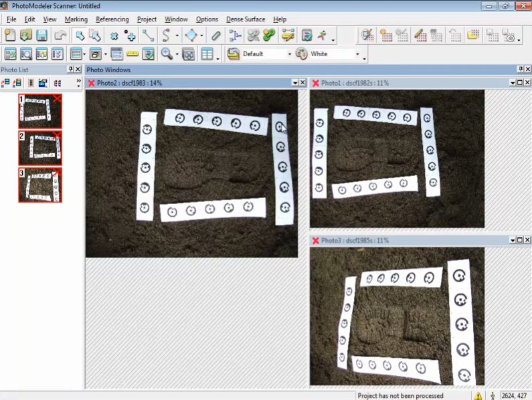
Task: Toggle pin on Photo Windows panel
Action: coord(520,70)
